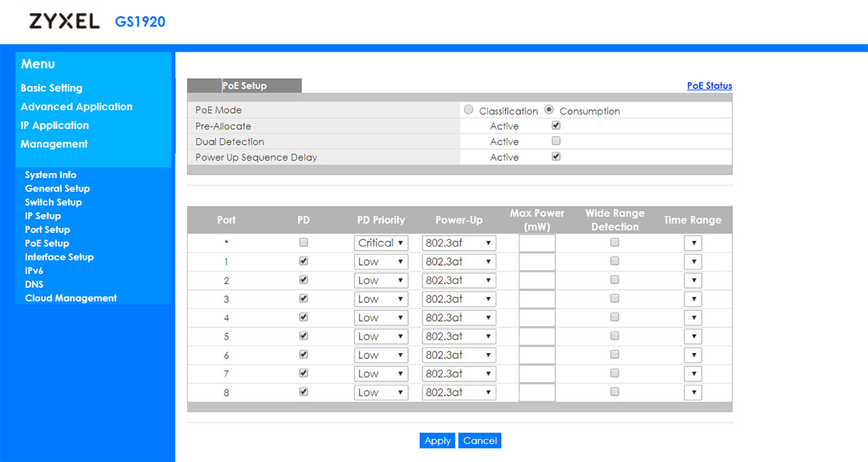This screenshot has height=462, width=868.
Task: Toggle the Pre-Allocate Active checkbox
Action: (556, 125)
